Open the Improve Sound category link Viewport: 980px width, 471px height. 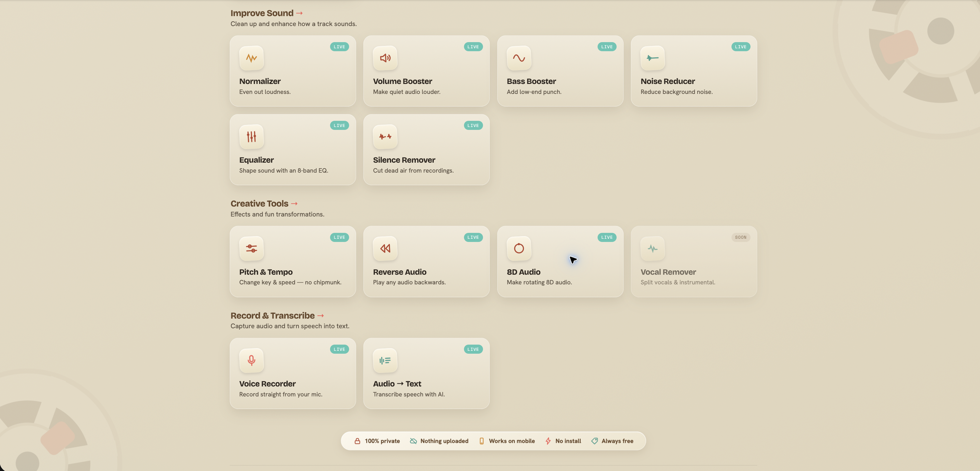[x=267, y=13]
